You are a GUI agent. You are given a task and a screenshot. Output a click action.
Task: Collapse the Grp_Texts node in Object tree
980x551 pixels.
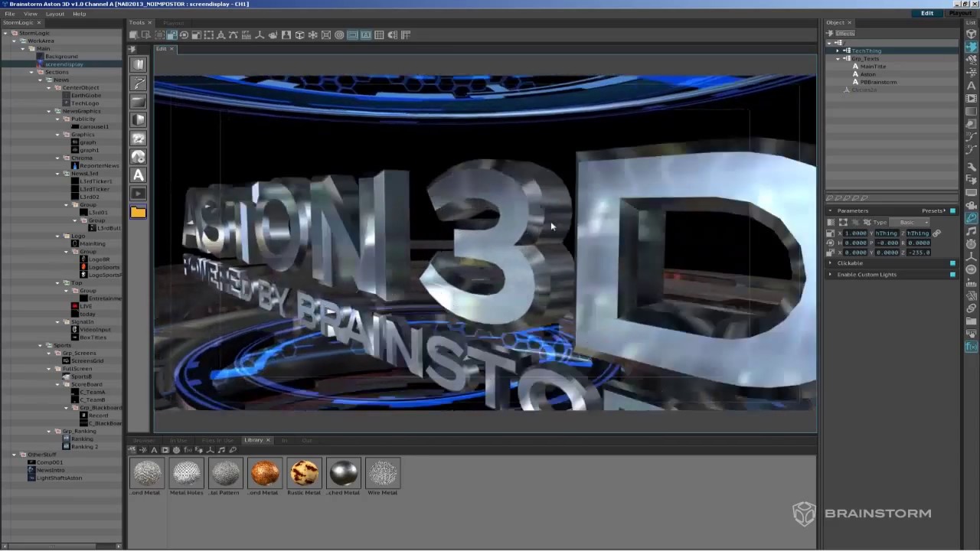click(x=838, y=58)
